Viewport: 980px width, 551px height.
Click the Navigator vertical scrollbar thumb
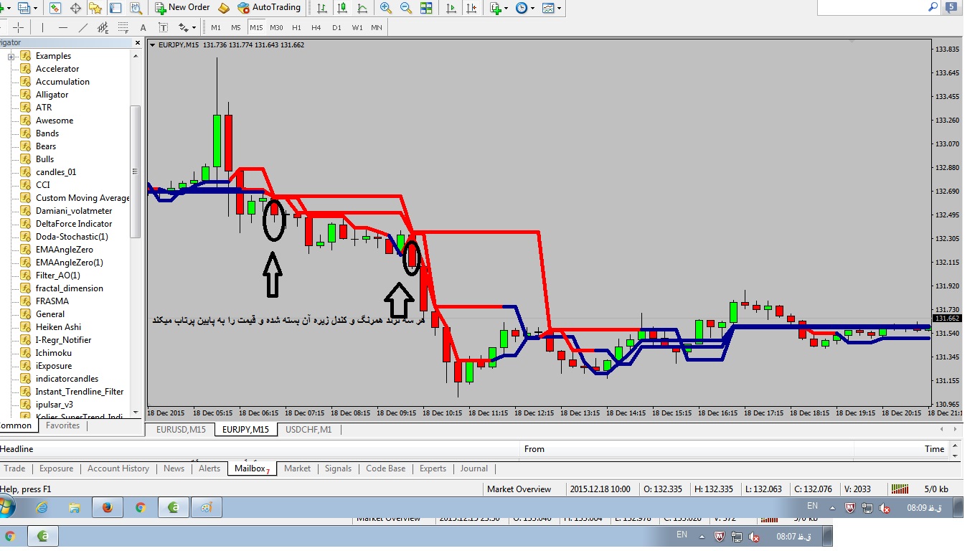136,171
